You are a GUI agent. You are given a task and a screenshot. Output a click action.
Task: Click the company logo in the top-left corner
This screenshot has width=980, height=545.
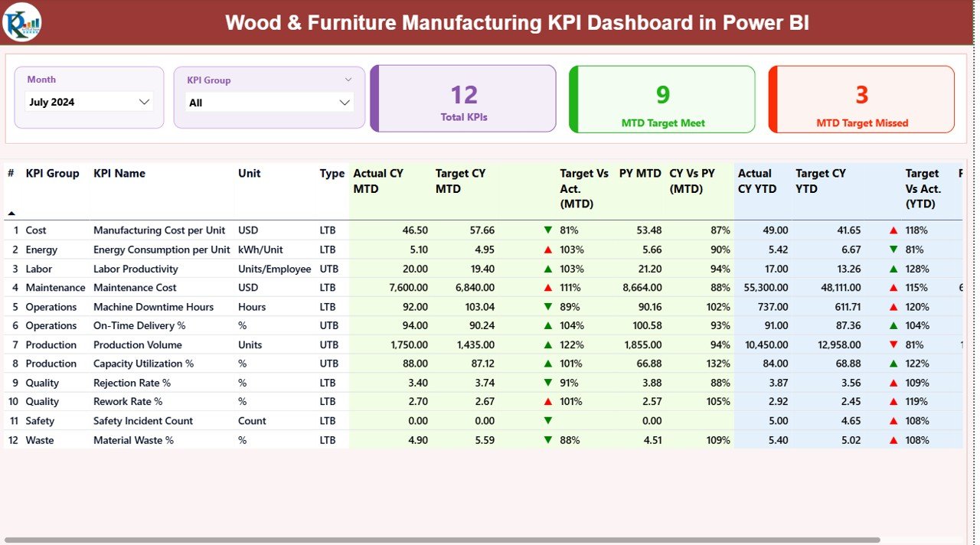21,22
